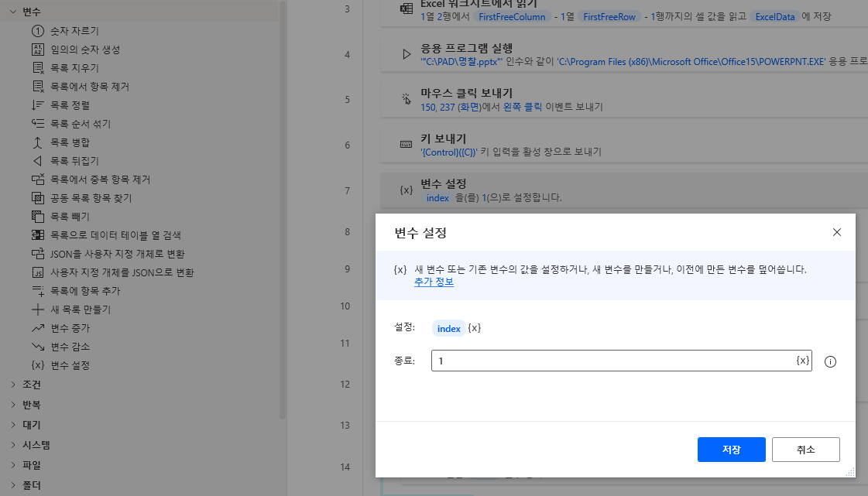This screenshot has height=496, width=868.
Task: Expand the 폴더 action group
Action: 13,485
